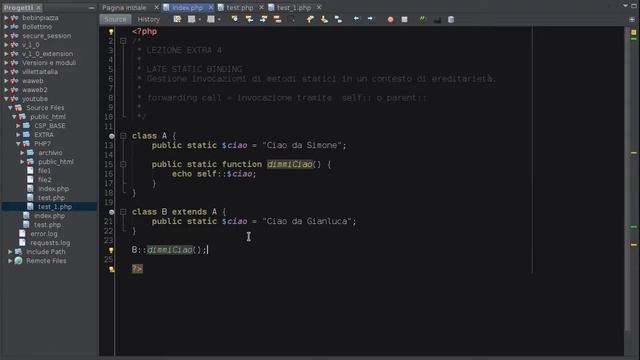The width and height of the screenshot is (640, 360).
Task: Click the lightbulb hint beside B::dimmiCiao line
Action: pyautogui.click(x=111, y=250)
